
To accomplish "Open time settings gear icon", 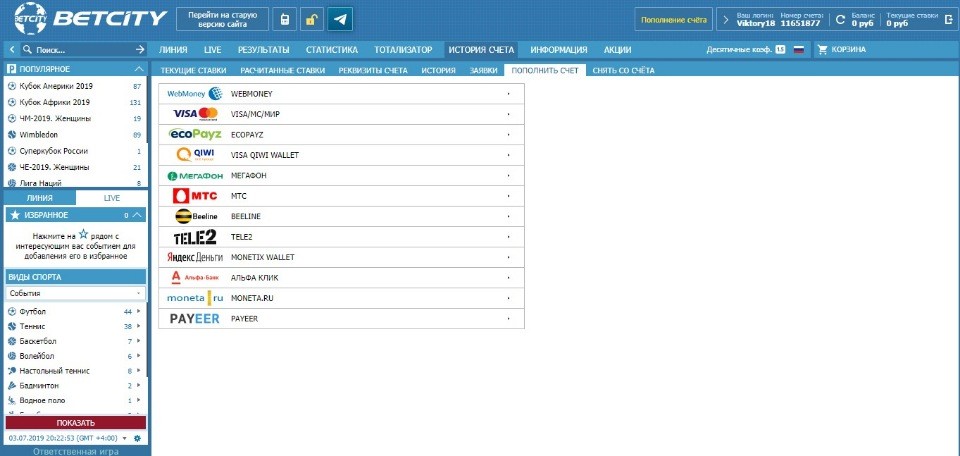I will tap(137, 438).
